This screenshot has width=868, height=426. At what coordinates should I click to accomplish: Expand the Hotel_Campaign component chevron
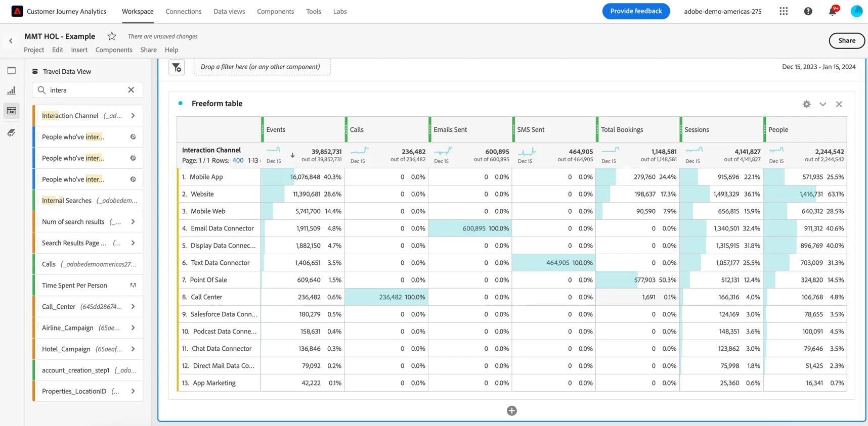[x=133, y=349]
